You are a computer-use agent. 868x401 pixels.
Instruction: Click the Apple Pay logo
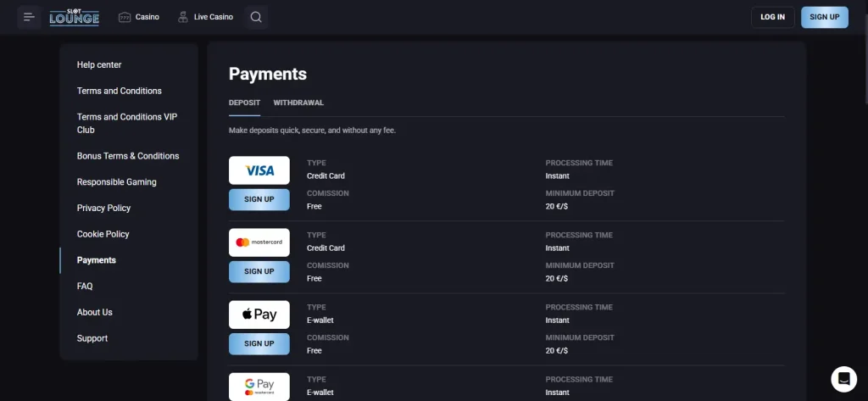[x=259, y=315]
